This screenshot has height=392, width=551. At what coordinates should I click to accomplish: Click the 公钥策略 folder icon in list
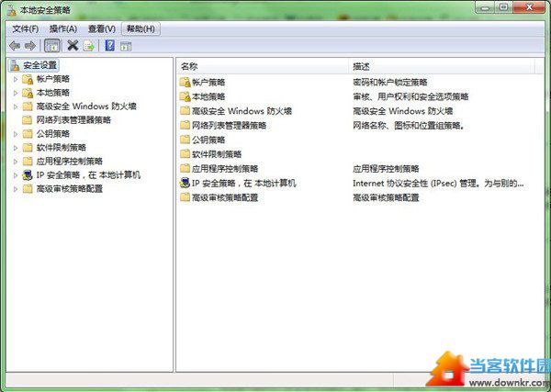tap(185, 140)
